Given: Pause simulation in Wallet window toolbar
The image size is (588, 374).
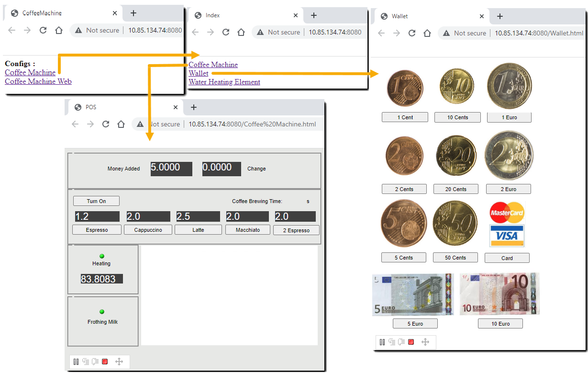Looking at the screenshot, I should pyautogui.click(x=382, y=342).
